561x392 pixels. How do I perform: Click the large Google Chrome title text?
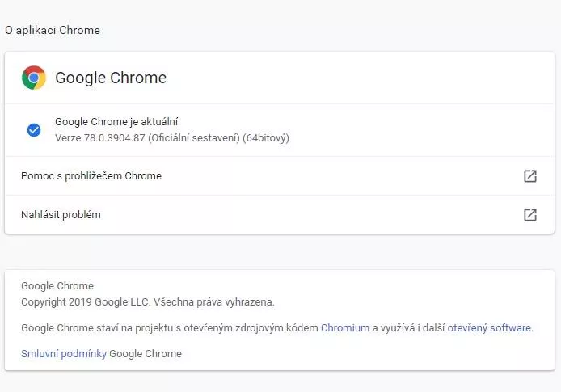111,78
